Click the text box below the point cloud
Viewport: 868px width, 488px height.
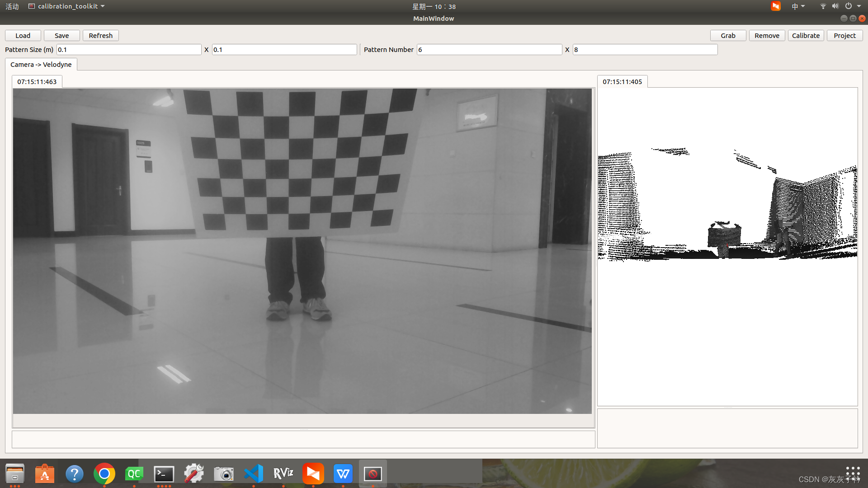tap(727, 428)
